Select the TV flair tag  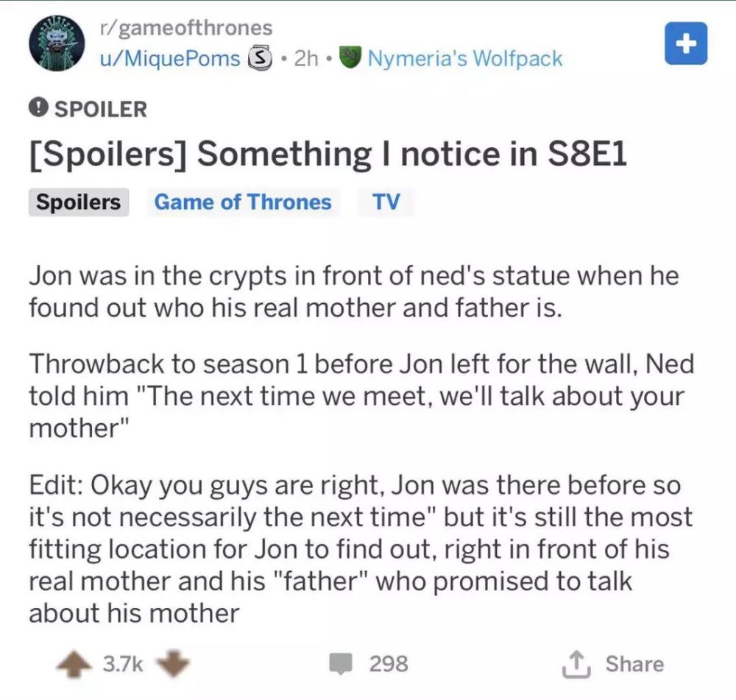tap(386, 202)
